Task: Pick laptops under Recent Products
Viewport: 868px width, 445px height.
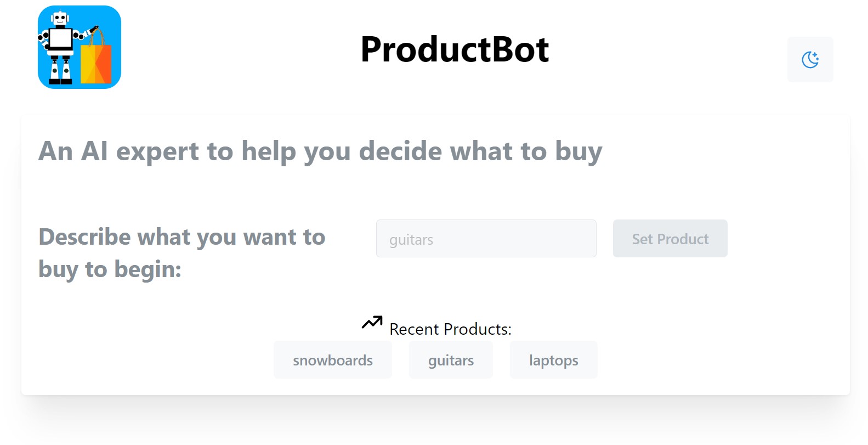Action: [553, 360]
